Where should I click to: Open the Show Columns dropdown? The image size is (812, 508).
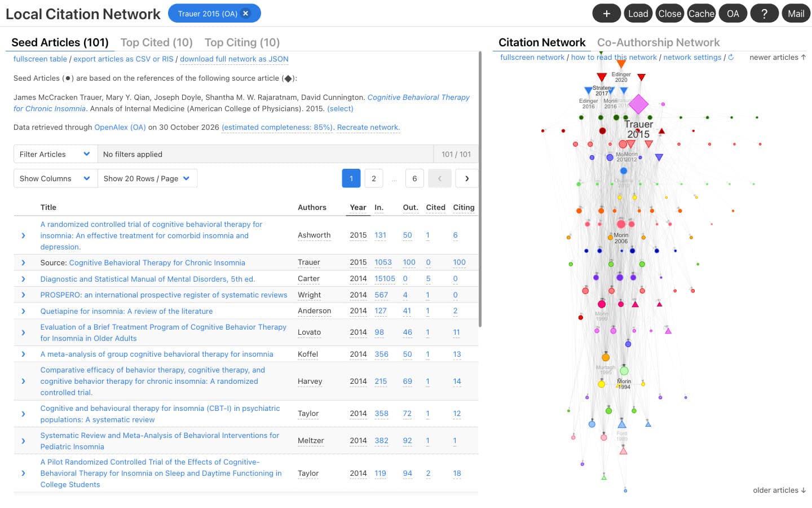[x=55, y=178]
